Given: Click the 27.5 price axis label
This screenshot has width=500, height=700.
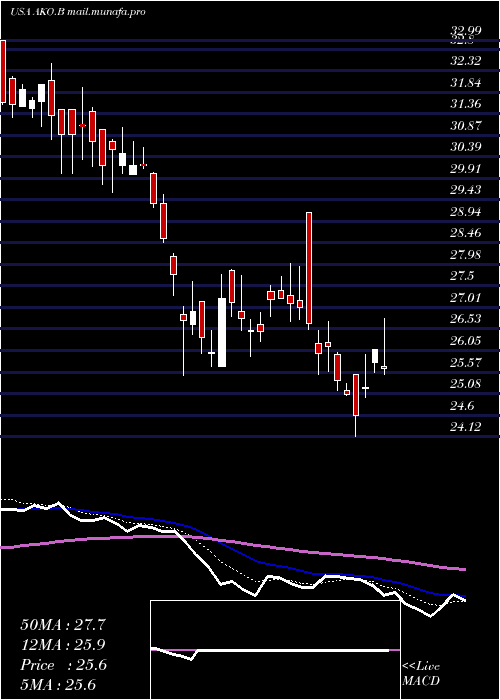Looking at the screenshot, I should point(462,276).
